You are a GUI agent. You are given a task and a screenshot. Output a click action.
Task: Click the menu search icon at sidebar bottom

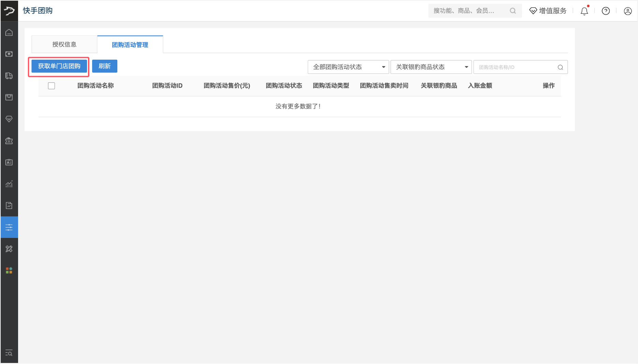(x=9, y=353)
